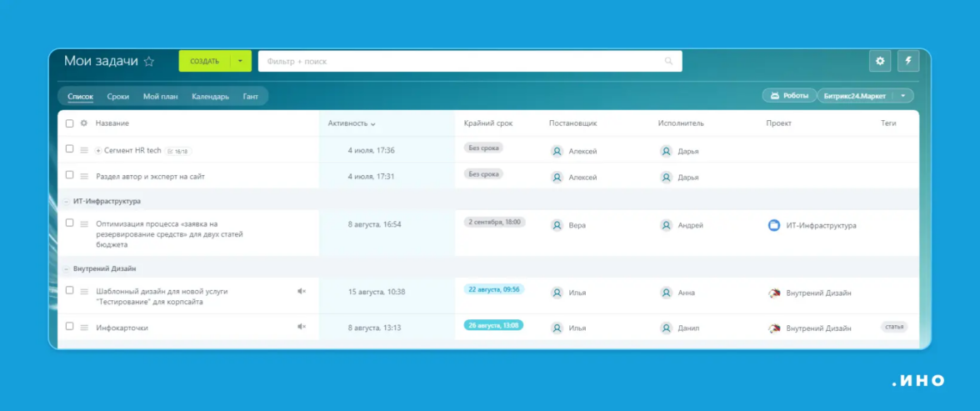Click Внутрений Дизайн project icon in Шаблонный дизайн row
The width and height of the screenshot is (980, 411).
coord(773,293)
